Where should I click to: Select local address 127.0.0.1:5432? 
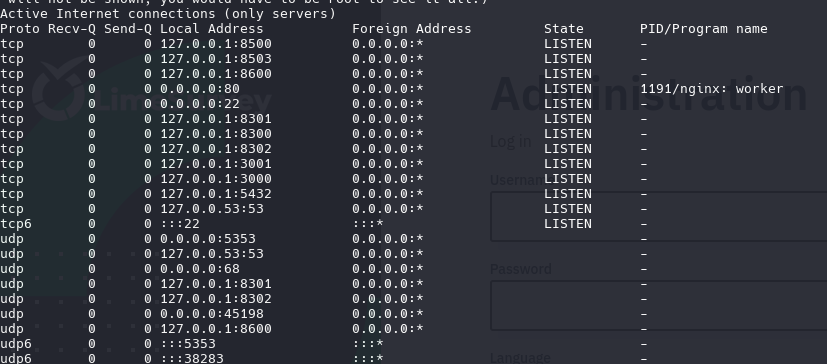(216, 194)
